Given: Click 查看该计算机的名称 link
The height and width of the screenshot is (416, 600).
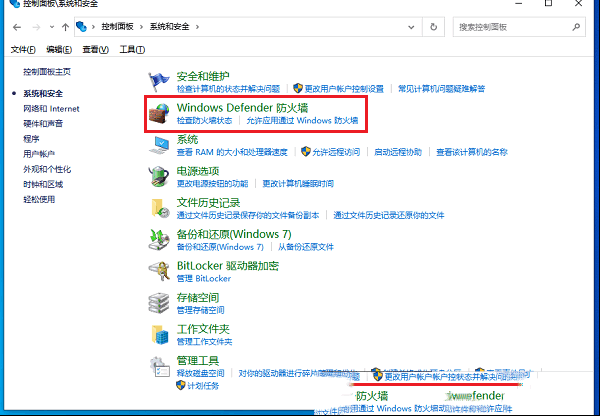Looking at the screenshot, I should [x=472, y=152].
